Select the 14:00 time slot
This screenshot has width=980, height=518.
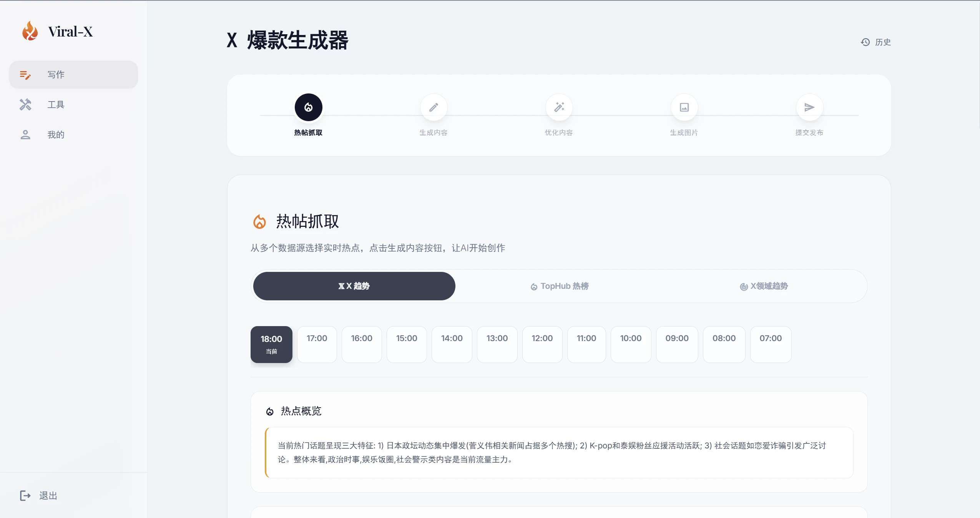click(452, 345)
